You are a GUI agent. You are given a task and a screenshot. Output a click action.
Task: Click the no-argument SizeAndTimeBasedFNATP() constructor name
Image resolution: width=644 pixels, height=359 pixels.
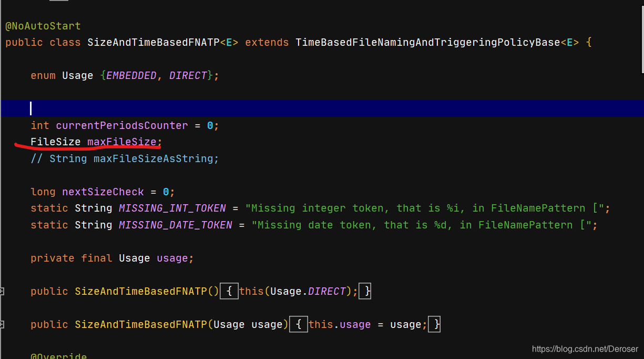[141, 291]
